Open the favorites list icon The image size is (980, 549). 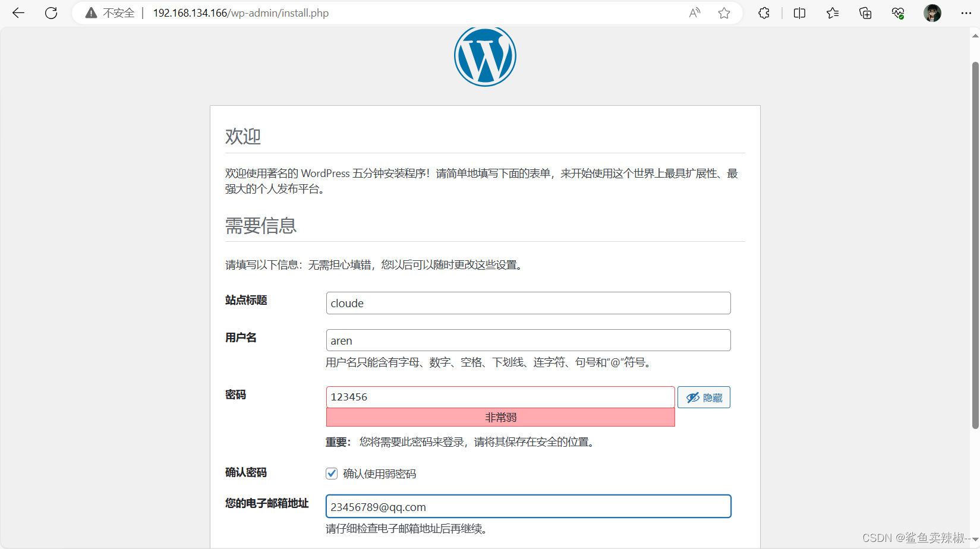click(x=833, y=13)
